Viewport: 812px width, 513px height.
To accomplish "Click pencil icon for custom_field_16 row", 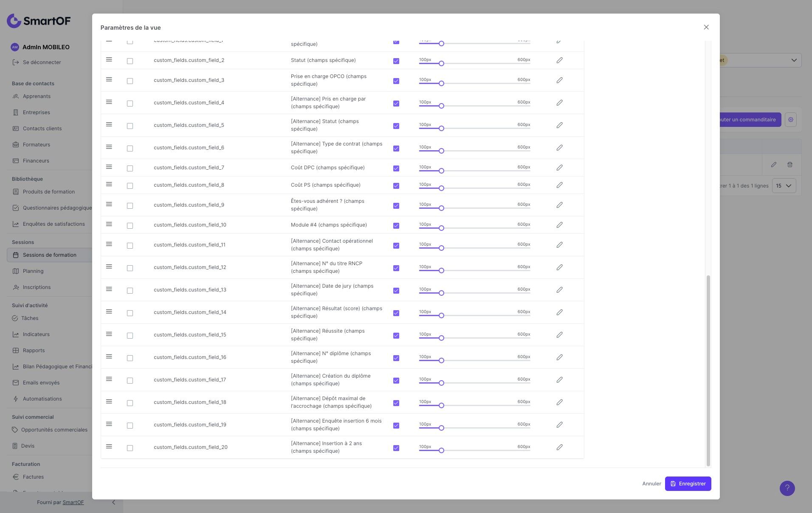I will [559, 357].
